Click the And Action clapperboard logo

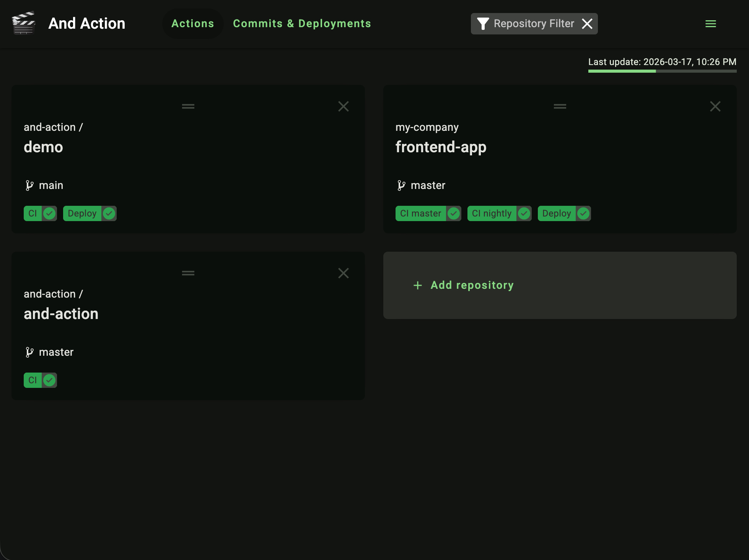24,23
